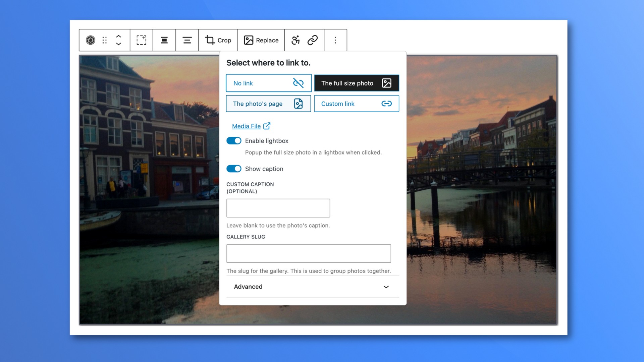The image size is (644, 362).
Task: Select the Custom link option
Action: coord(356,104)
